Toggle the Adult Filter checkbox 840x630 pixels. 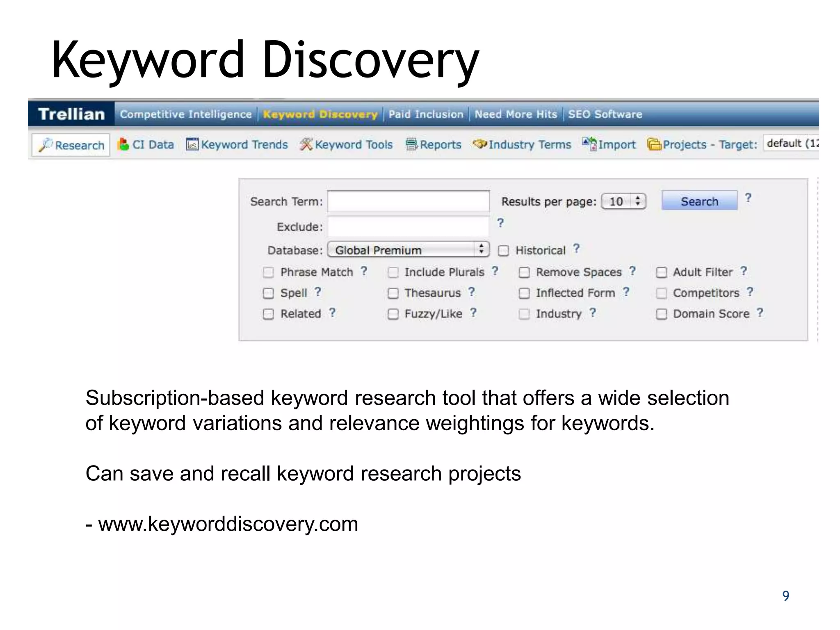[662, 272]
